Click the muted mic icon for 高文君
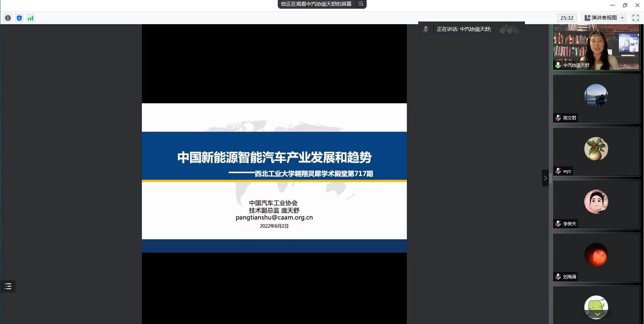 click(558, 118)
